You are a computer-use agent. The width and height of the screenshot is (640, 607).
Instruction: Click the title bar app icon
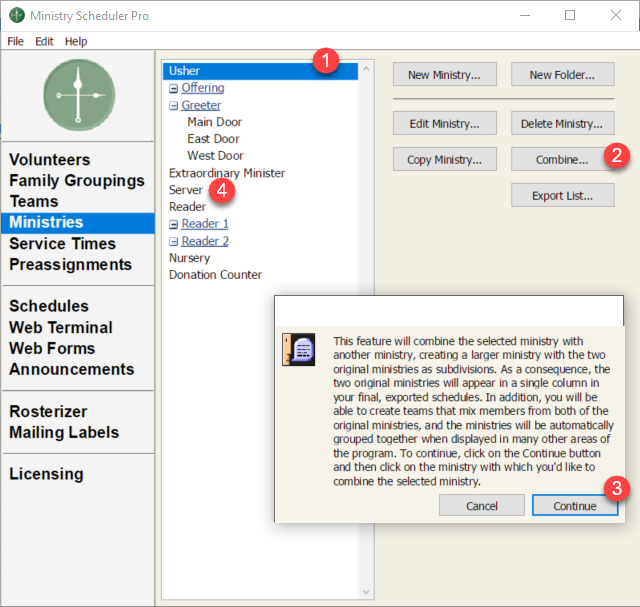click(x=14, y=16)
